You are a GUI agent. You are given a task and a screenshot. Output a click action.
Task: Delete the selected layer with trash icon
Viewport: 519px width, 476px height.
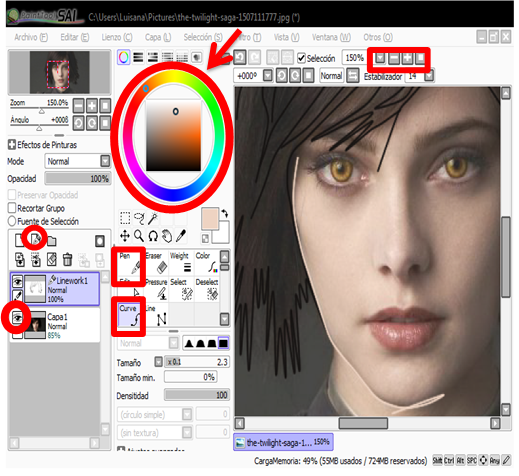tap(68, 260)
